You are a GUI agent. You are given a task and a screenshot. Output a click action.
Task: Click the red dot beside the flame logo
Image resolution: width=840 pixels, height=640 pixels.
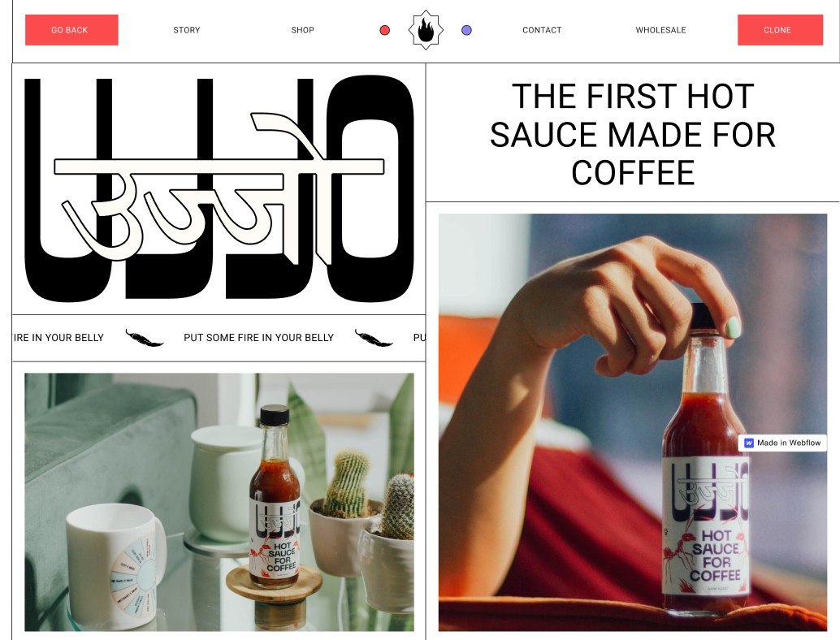[384, 30]
